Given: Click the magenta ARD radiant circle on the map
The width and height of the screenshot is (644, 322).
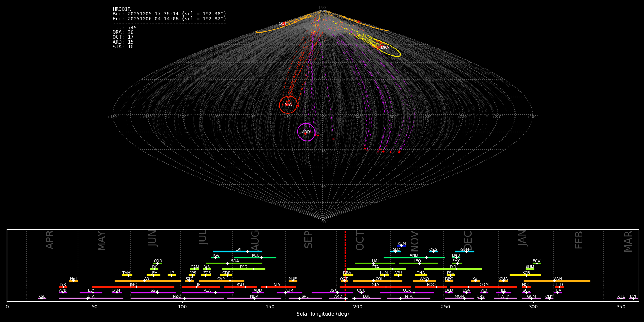Looking at the screenshot, I should coord(306,132).
